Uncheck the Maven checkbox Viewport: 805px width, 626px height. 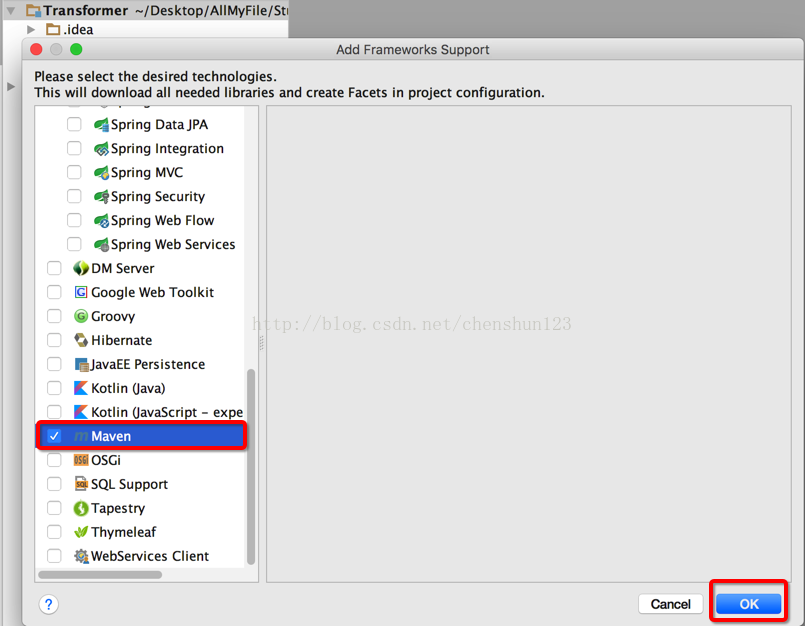pos(54,436)
